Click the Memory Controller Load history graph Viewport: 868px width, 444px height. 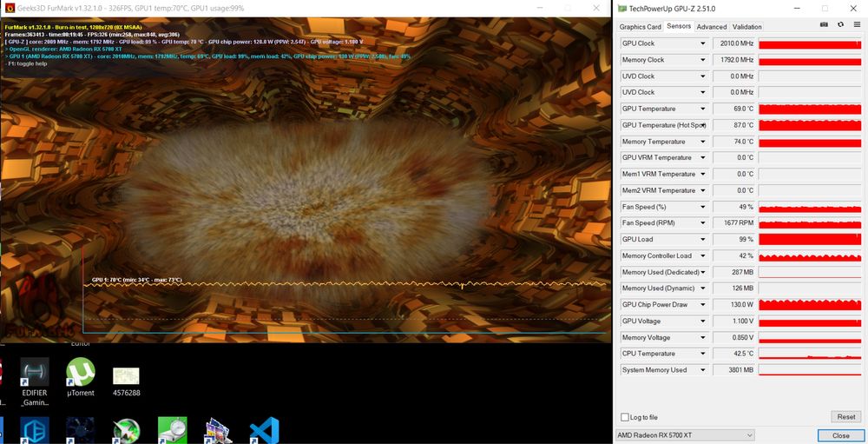click(809, 256)
